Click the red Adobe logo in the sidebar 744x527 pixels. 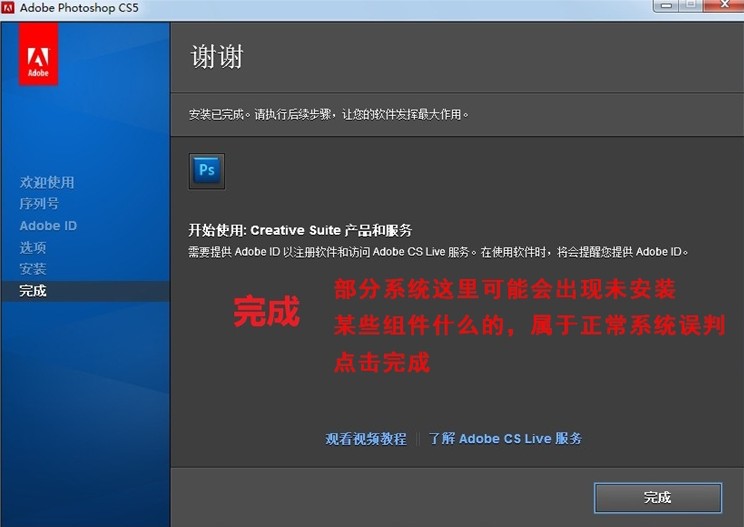[x=38, y=55]
